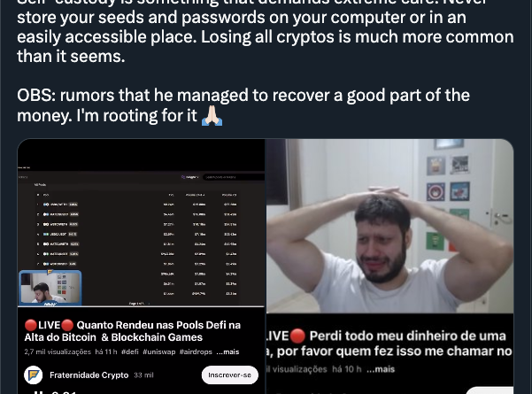
Task: Click the praying hands emoji in tweet
Action: [x=212, y=116]
